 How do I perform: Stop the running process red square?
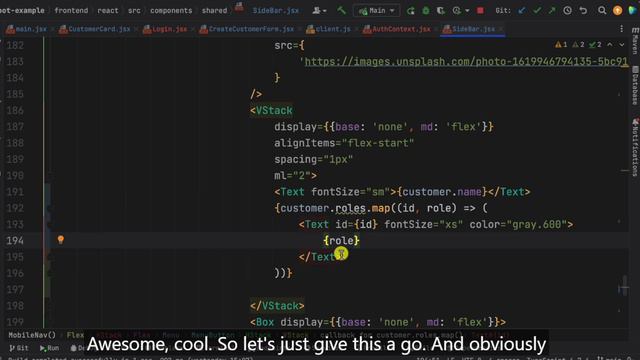pos(480,11)
